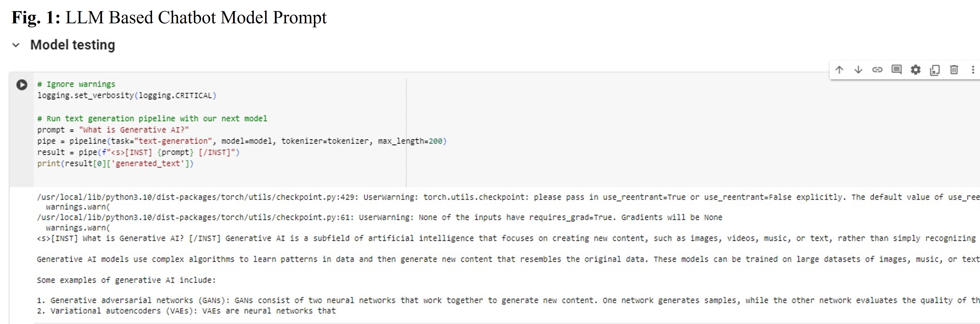The width and height of the screenshot is (980, 324).
Task: Collapse the Model testing section
Action: pyautogui.click(x=16, y=45)
